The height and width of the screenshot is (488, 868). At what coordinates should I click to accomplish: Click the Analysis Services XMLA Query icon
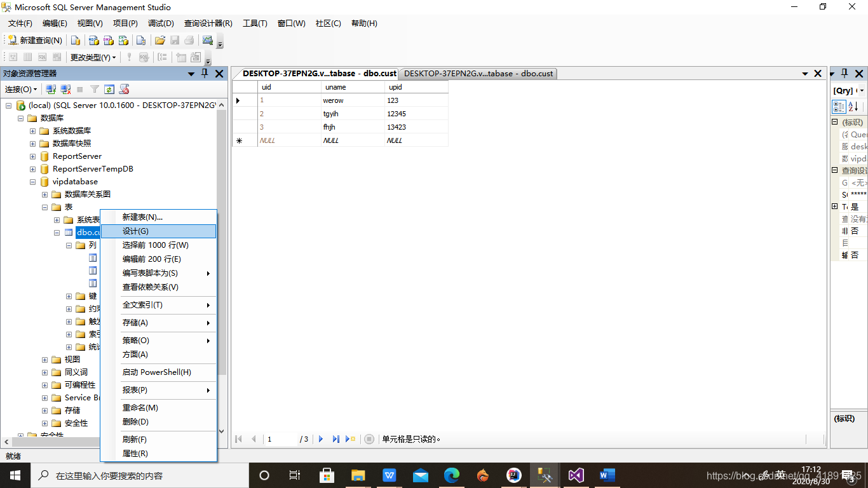click(x=124, y=41)
